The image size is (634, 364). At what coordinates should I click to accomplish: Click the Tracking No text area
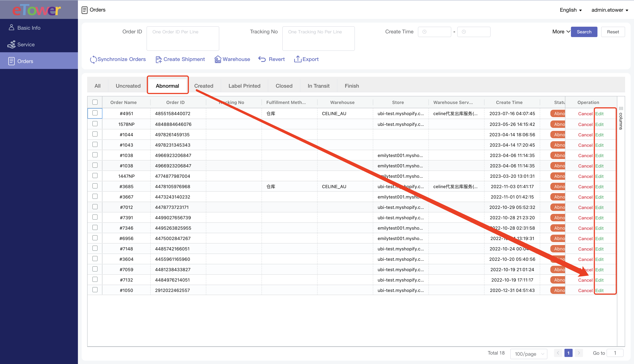tap(318, 39)
